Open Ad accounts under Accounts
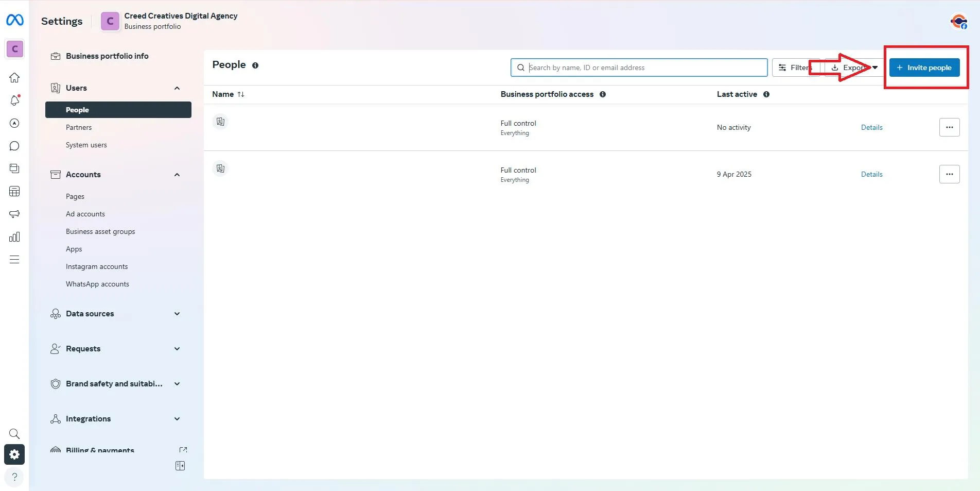This screenshot has width=980, height=491. [x=85, y=214]
